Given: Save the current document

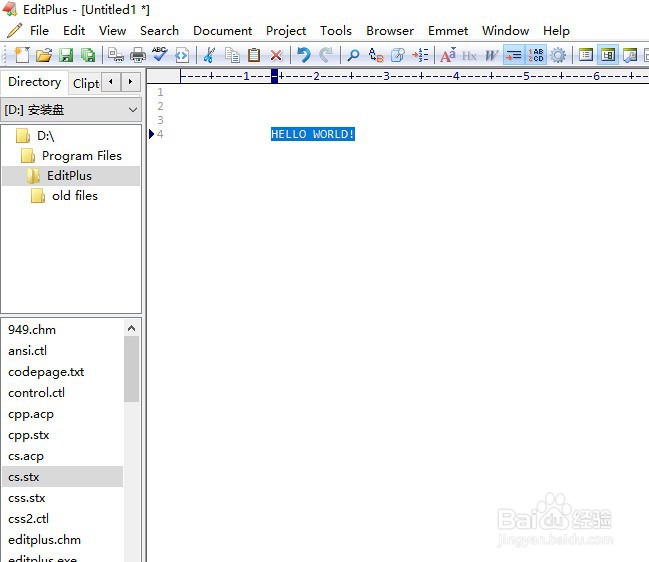Looking at the screenshot, I should (x=66, y=55).
